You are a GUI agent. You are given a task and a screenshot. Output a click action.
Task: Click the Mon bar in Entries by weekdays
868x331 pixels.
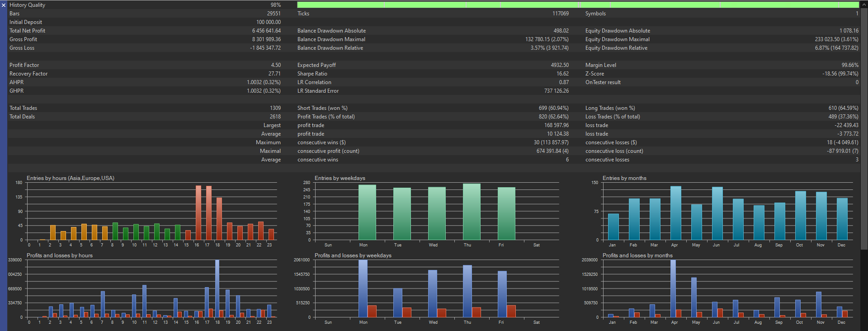367,212
